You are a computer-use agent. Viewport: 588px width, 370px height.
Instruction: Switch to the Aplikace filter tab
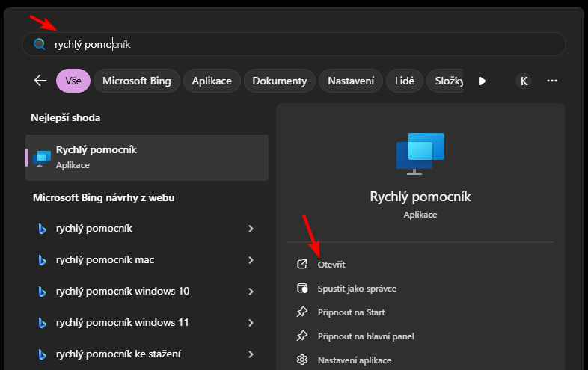(x=212, y=81)
